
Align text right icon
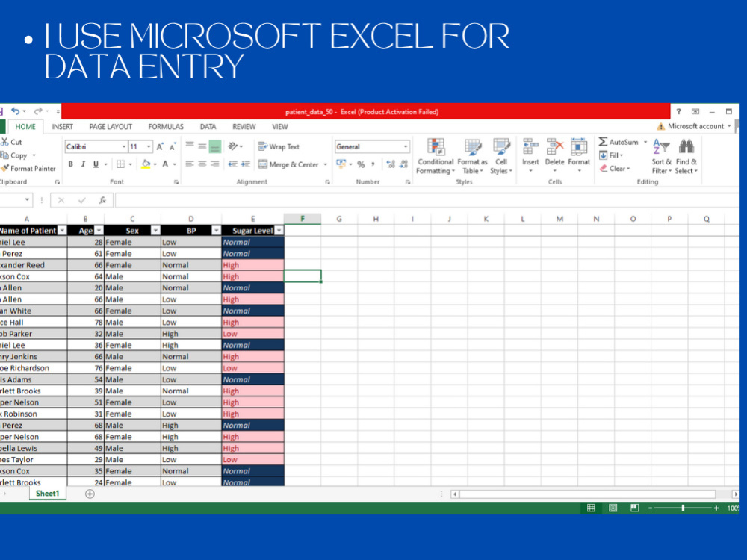point(215,164)
